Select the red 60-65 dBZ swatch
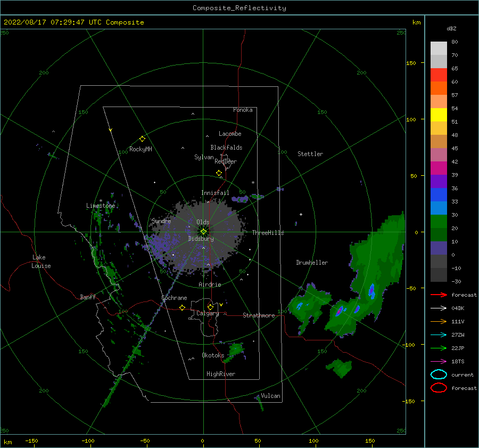 [439, 75]
